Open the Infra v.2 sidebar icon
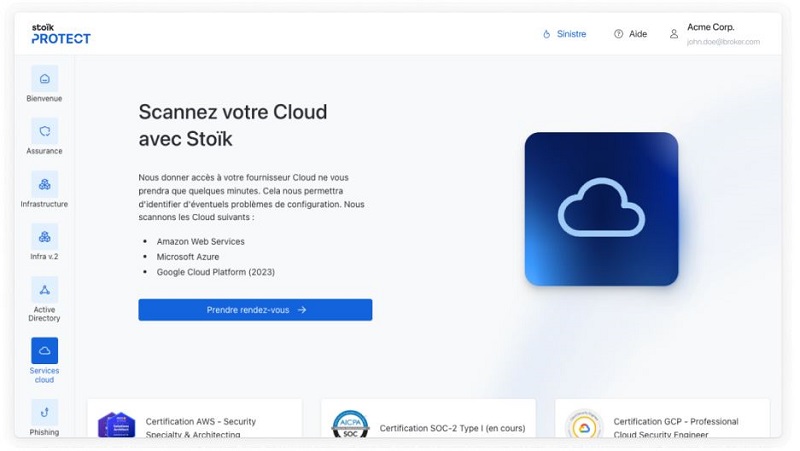The width and height of the screenshot is (800, 451). (44, 237)
